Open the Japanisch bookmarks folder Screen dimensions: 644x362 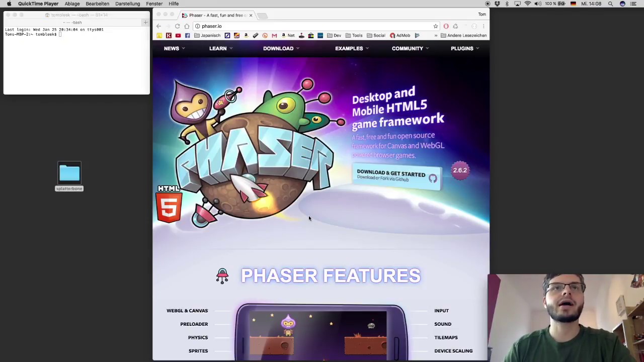pyautogui.click(x=207, y=35)
